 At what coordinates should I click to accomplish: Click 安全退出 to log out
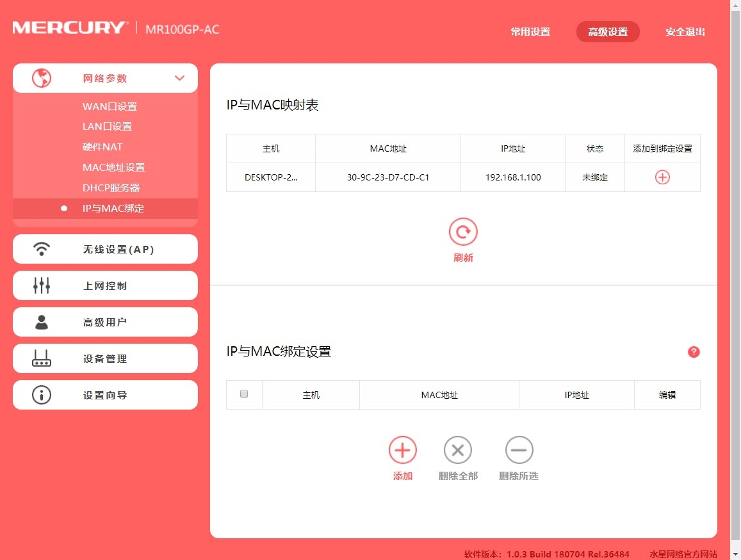685,31
